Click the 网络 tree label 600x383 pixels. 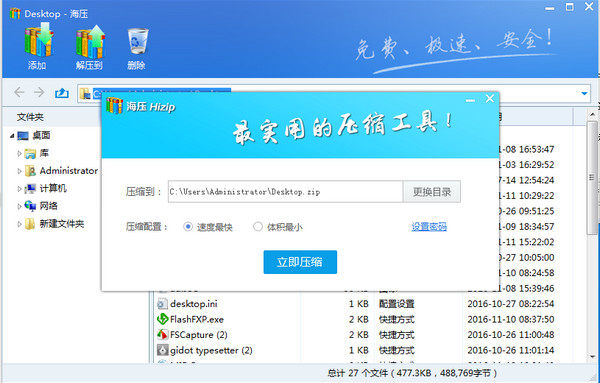(x=49, y=206)
